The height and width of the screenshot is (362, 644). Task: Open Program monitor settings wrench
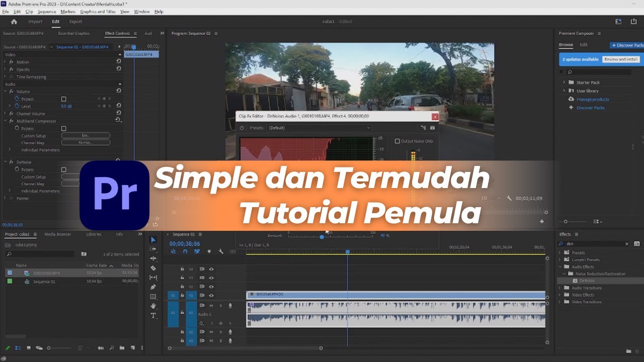click(509, 198)
